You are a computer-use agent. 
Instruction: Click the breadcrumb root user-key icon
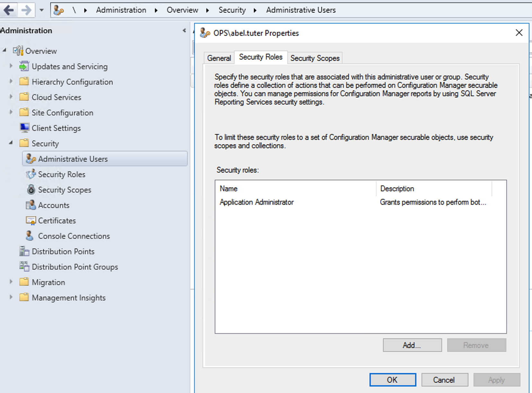[58, 10]
